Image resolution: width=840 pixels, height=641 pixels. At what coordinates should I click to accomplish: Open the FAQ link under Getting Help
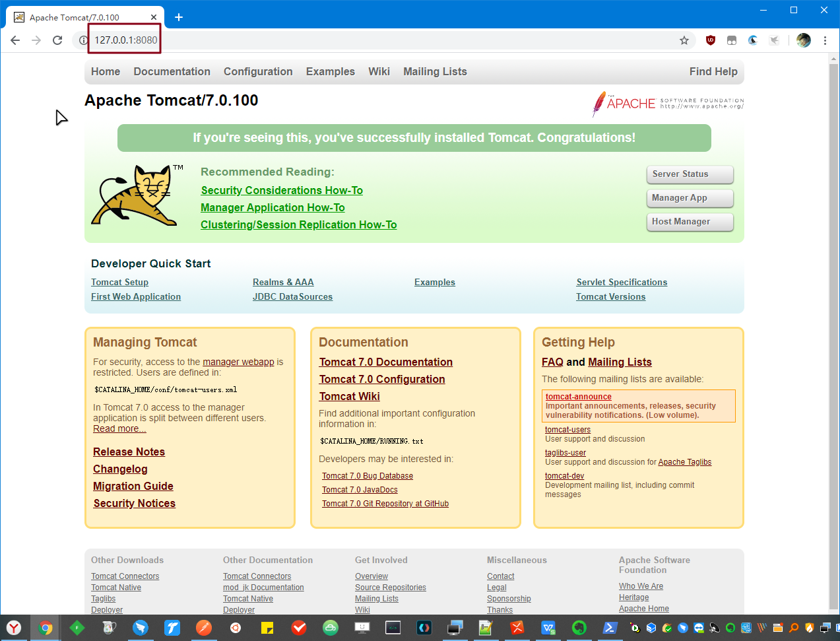pos(552,362)
